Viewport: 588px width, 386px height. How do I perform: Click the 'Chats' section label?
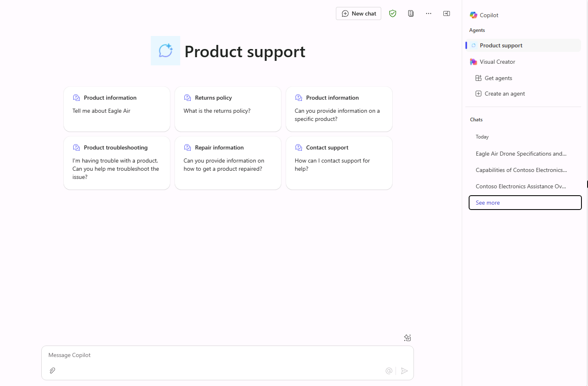click(x=476, y=120)
